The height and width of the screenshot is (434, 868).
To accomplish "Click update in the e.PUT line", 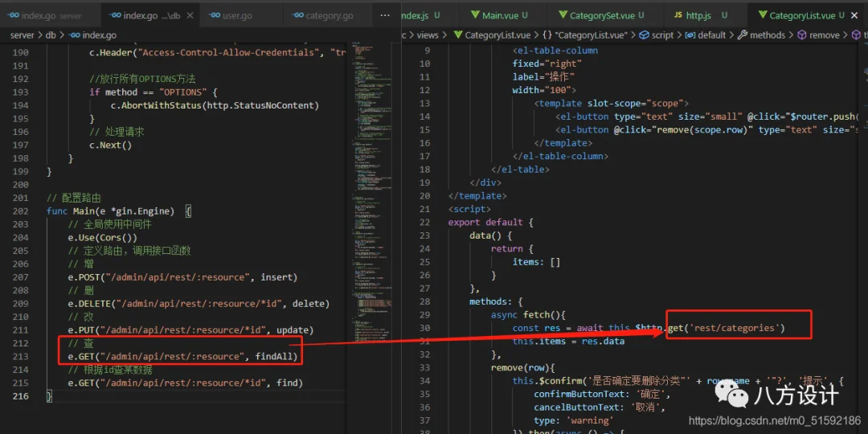I will 294,330.
